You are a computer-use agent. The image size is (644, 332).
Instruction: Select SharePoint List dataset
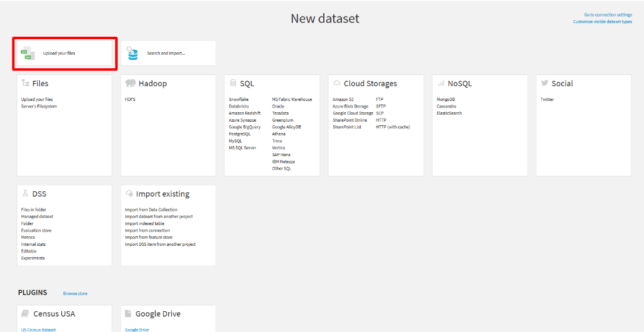tap(347, 127)
